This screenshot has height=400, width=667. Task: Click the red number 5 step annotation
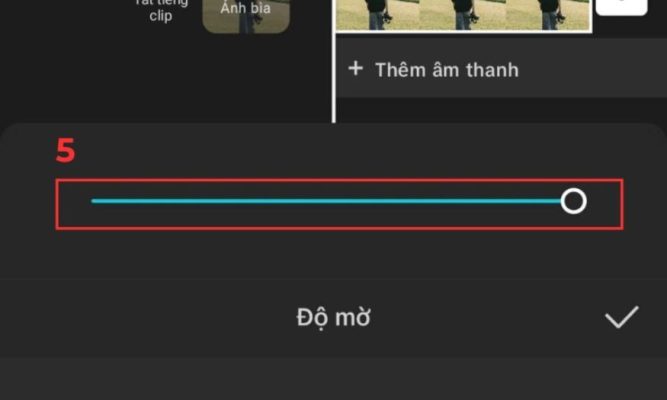(x=66, y=151)
